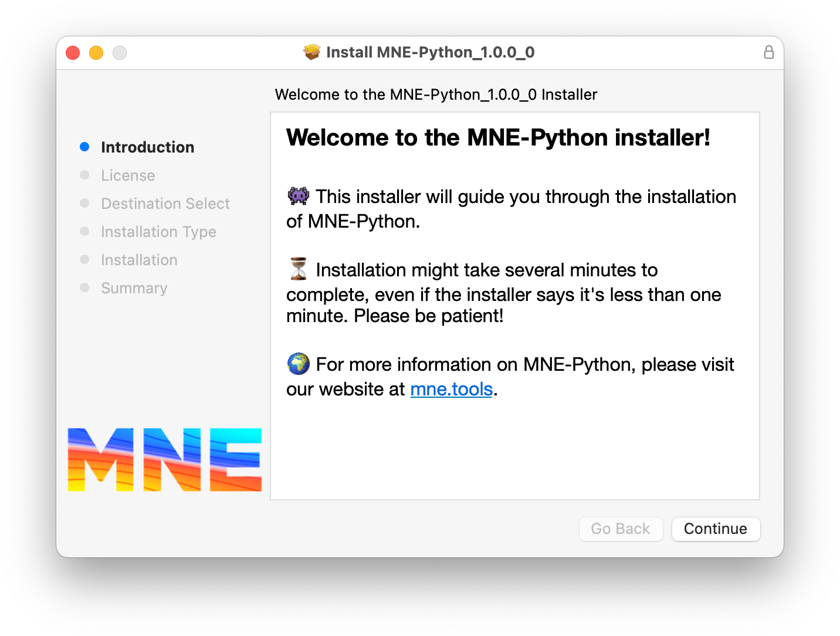The image size is (840, 636).
Task: Select the Introduction step in the sidebar
Action: point(147,147)
